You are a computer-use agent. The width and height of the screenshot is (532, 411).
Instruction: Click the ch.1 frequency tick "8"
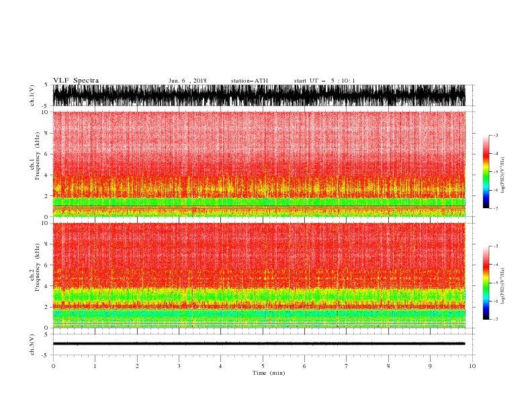[x=46, y=133]
